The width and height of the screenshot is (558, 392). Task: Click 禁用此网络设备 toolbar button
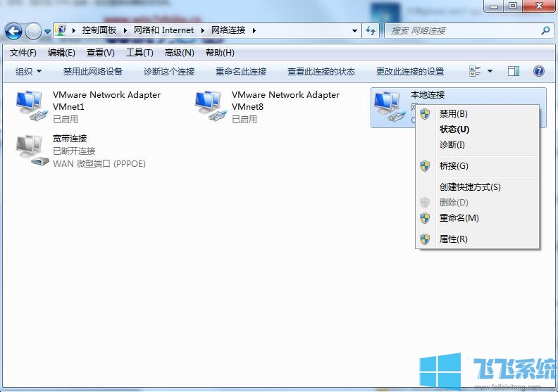[x=93, y=71]
